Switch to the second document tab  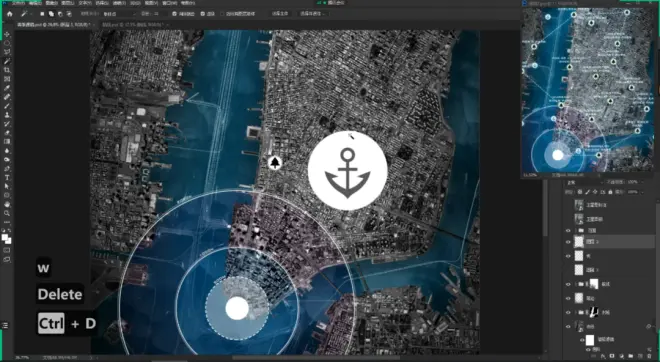click(x=134, y=25)
